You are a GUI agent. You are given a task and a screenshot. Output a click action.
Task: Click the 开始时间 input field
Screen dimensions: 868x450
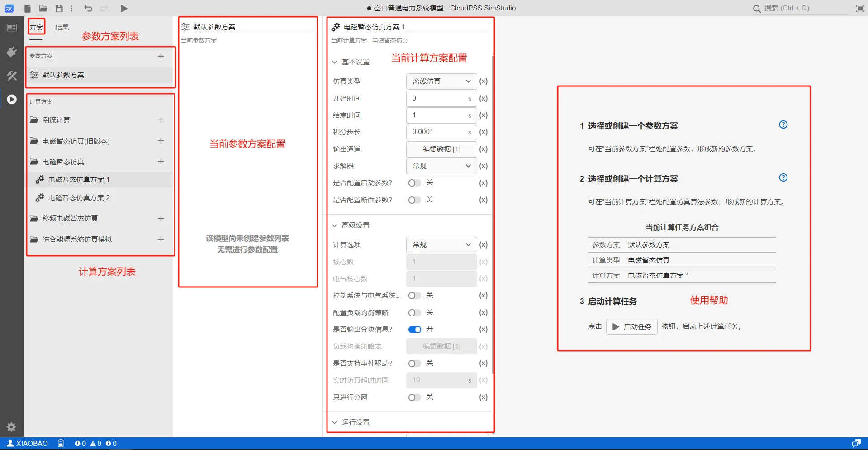(441, 99)
